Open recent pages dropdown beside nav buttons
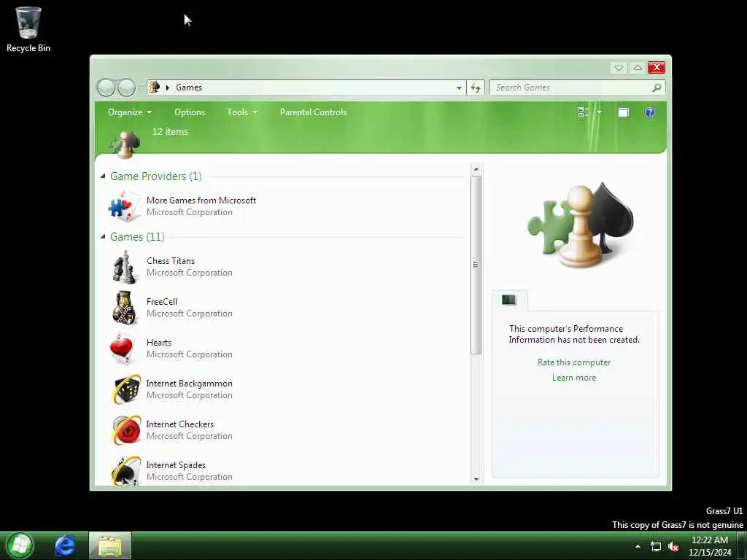Image resolution: width=747 pixels, height=560 pixels. [x=141, y=88]
